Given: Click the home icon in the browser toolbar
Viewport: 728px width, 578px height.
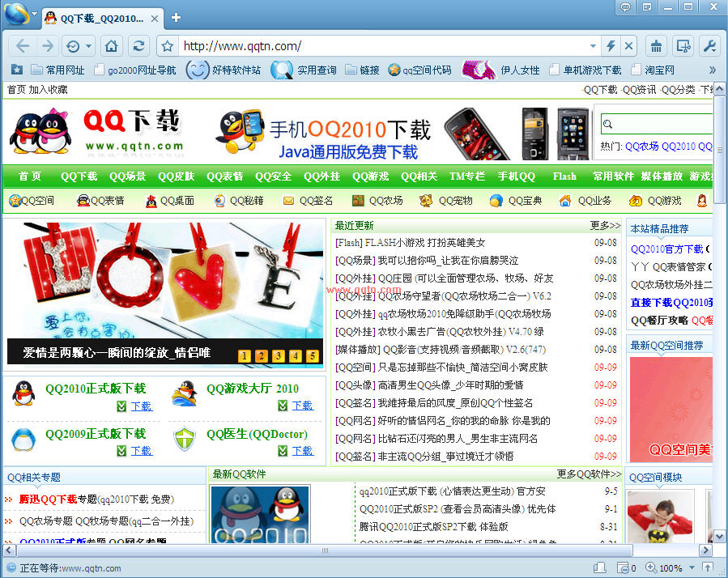Looking at the screenshot, I should point(110,45).
